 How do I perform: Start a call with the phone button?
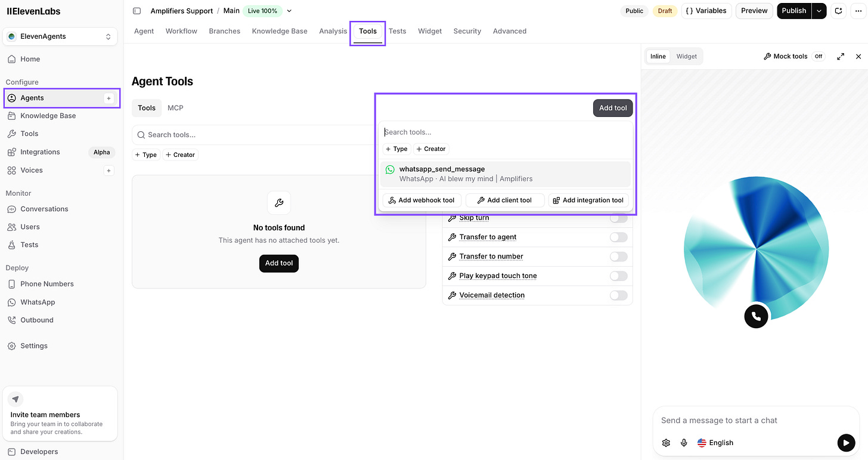[x=756, y=316]
